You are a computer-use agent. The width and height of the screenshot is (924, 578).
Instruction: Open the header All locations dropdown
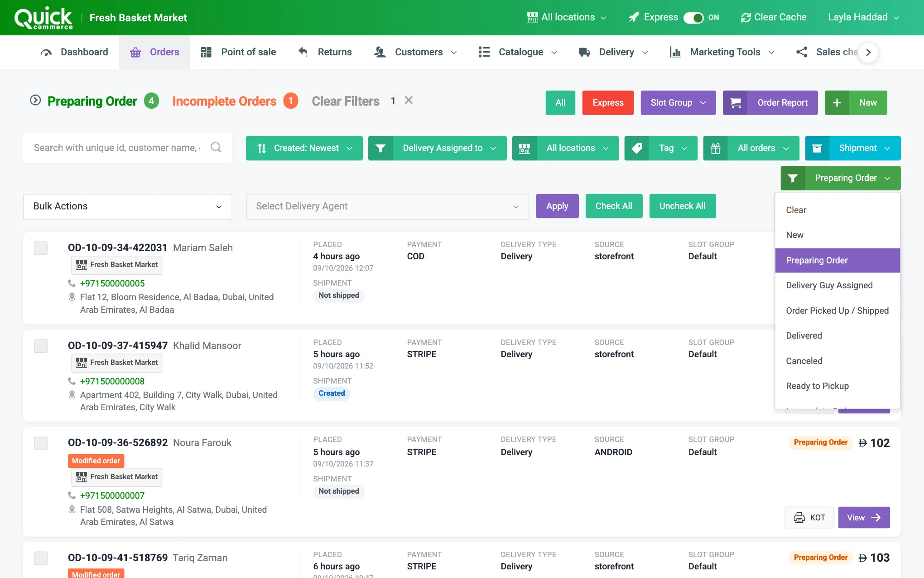(567, 18)
